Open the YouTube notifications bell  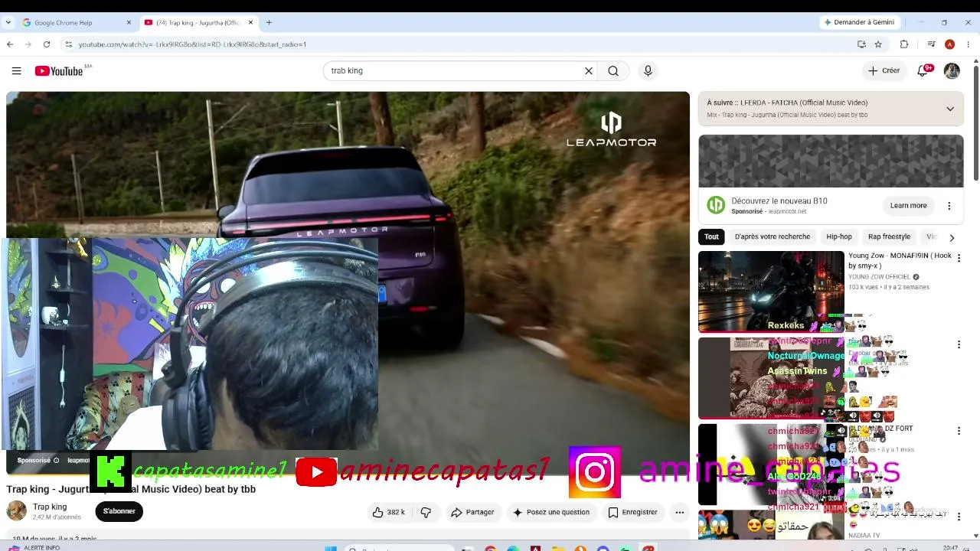point(923,71)
